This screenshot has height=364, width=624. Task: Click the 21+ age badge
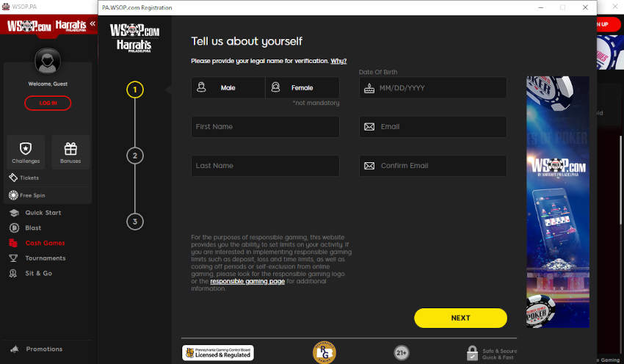coord(401,352)
